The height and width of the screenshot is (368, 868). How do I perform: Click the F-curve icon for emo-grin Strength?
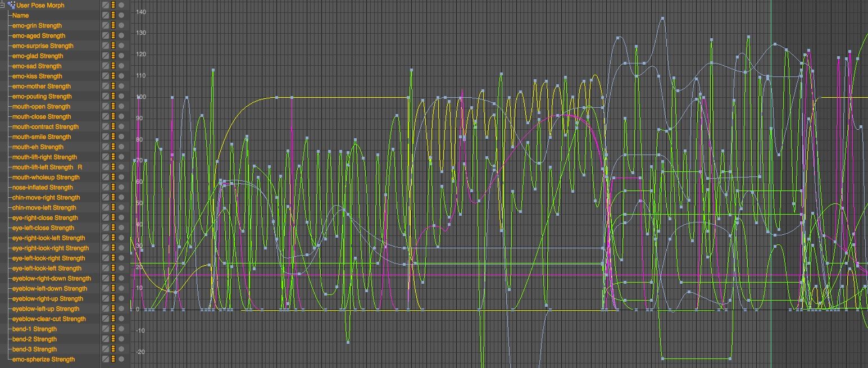(105, 25)
